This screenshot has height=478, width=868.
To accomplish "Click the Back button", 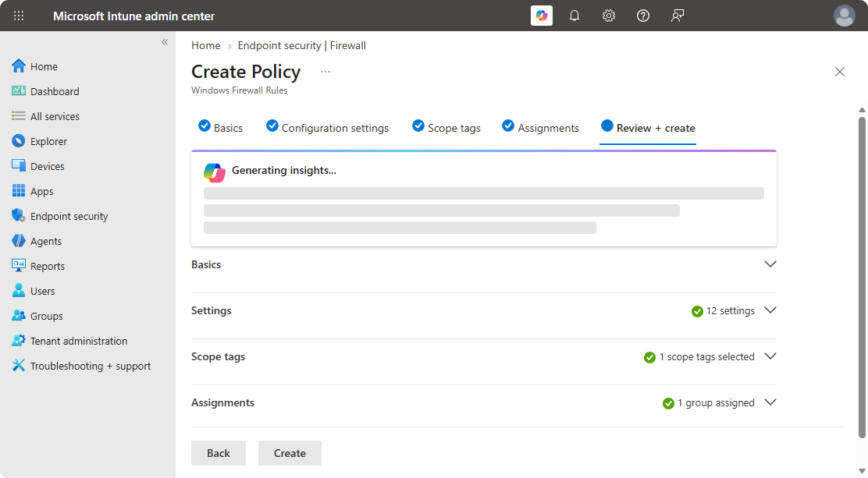I will coord(218,453).
